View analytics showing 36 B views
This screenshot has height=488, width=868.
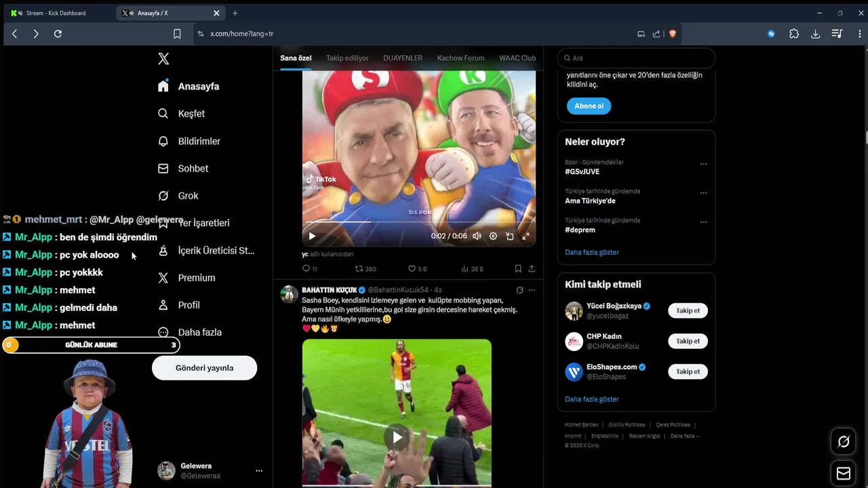[x=472, y=269]
